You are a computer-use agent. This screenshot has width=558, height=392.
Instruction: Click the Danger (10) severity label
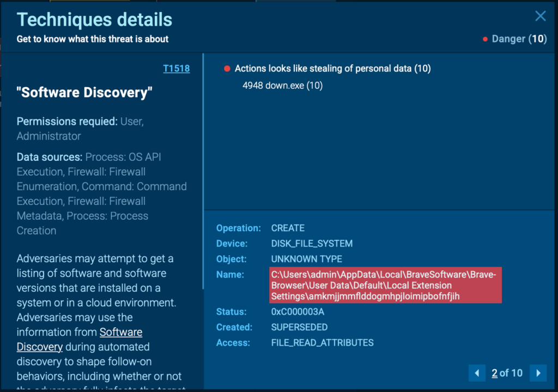tap(519, 39)
